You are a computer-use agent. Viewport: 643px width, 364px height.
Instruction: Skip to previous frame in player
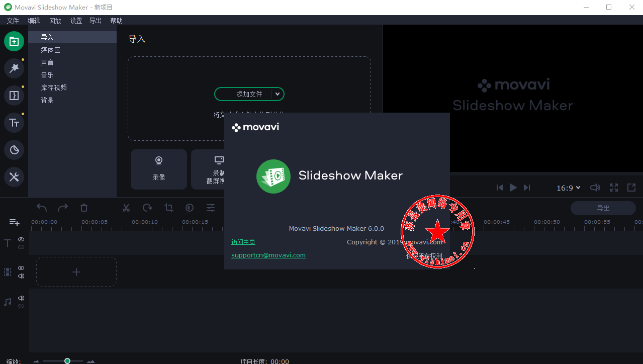500,188
